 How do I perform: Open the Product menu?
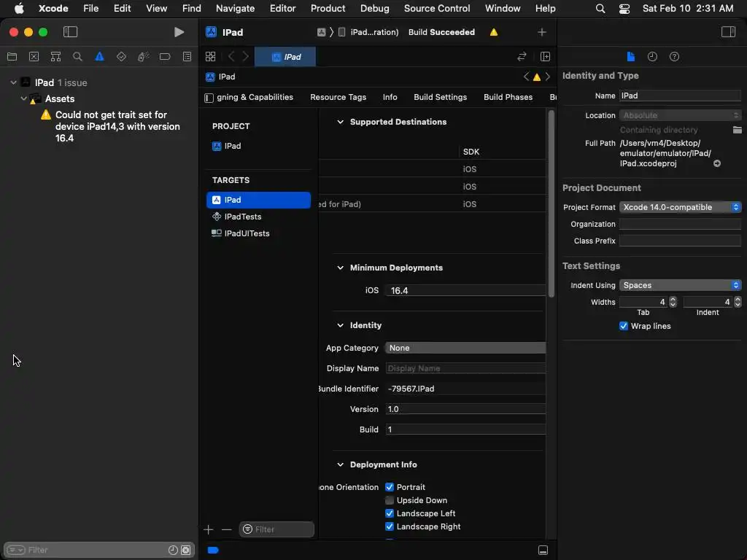click(x=328, y=8)
